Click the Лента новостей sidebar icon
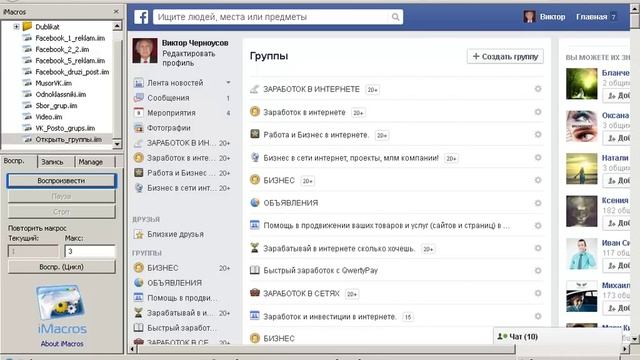Viewport: 640px width, 360px height. point(139,83)
